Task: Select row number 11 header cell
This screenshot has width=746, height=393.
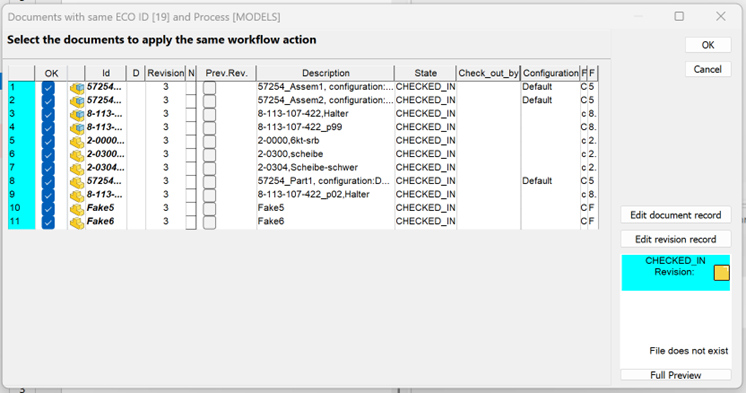Action: tap(21, 222)
